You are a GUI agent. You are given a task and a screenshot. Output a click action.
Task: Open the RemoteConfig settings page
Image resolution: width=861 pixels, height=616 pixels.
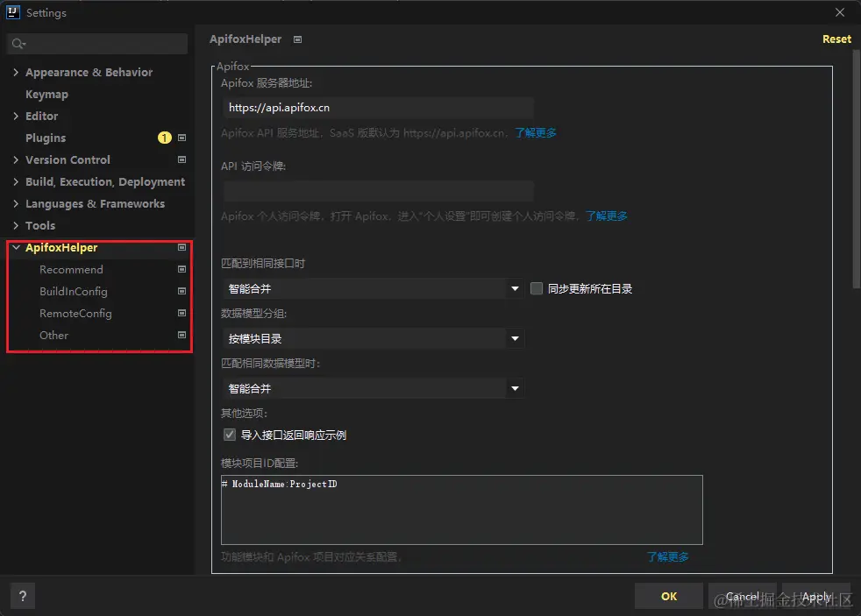click(x=75, y=313)
